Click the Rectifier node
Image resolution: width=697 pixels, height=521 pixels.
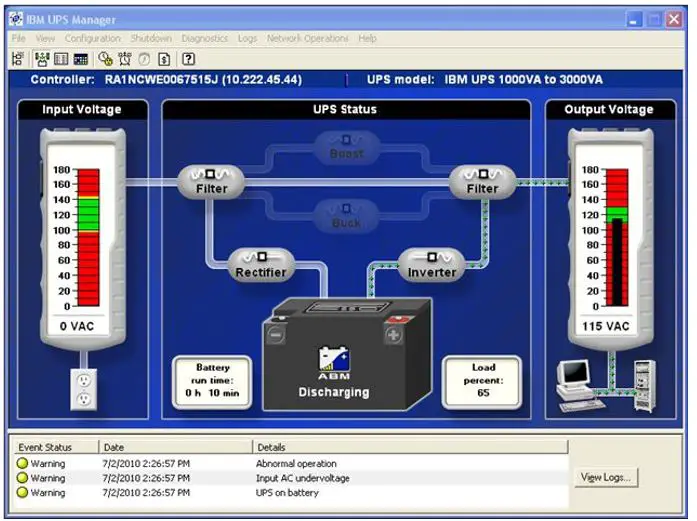[261, 265]
